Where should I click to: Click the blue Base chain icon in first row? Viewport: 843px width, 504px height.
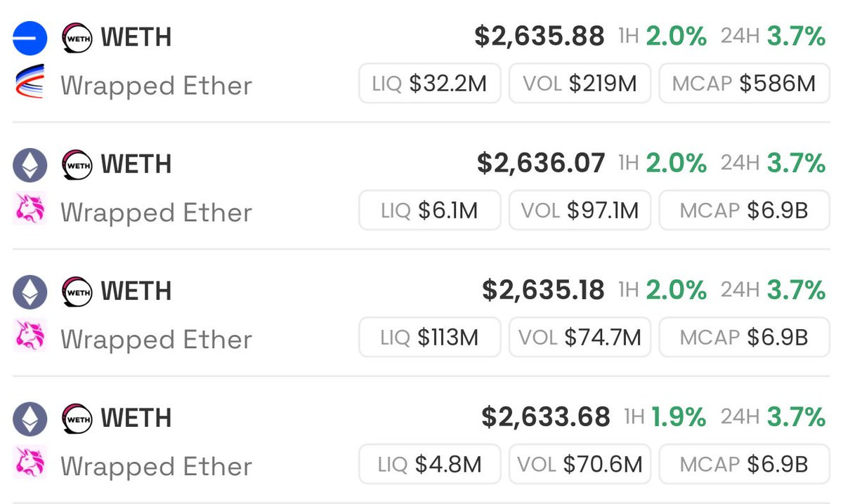pos(30,38)
